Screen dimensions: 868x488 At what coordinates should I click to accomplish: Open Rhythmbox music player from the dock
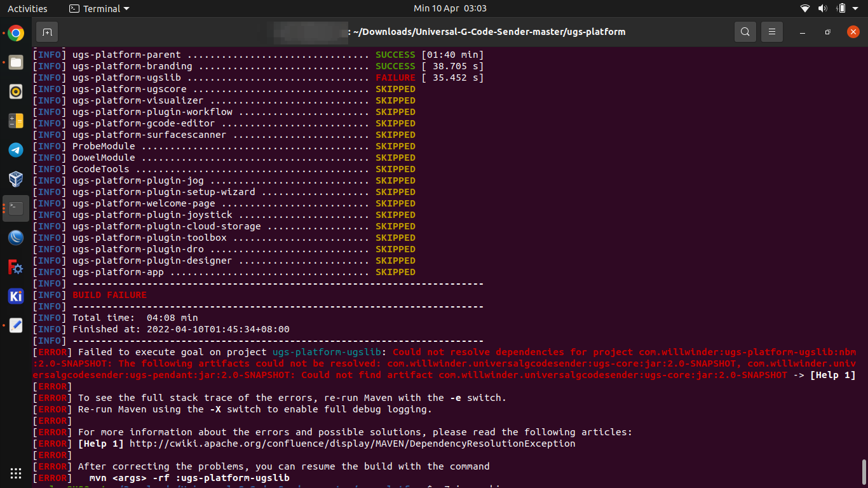tap(15, 91)
